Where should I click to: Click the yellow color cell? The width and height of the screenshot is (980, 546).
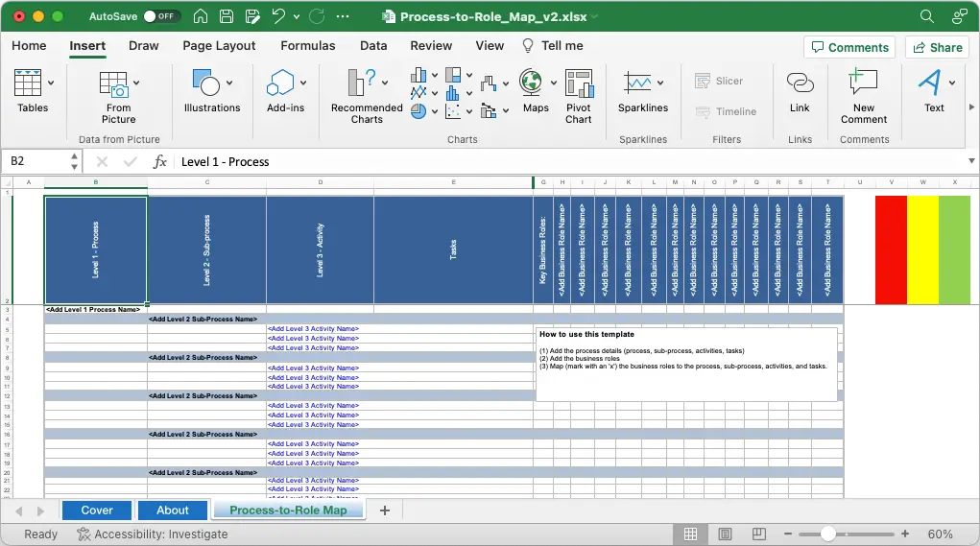[x=923, y=249]
